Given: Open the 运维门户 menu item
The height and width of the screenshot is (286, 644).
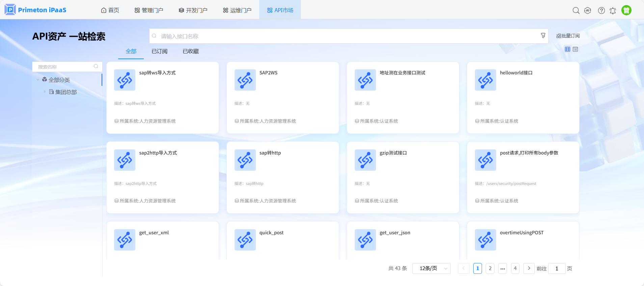Looking at the screenshot, I should 237,10.
